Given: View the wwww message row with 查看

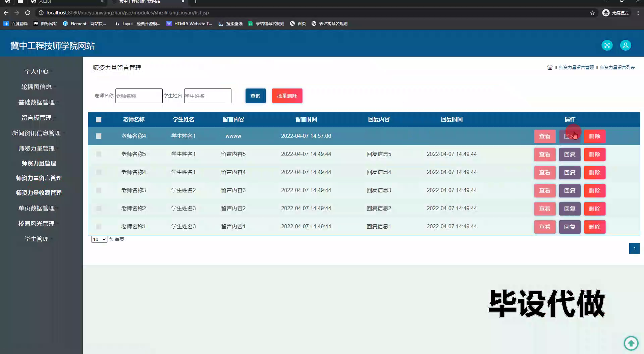Looking at the screenshot, I should click(x=545, y=136).
